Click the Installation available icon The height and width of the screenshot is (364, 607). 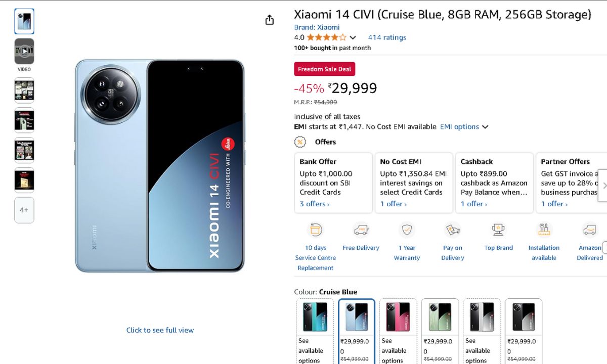(x=544, y=230)
